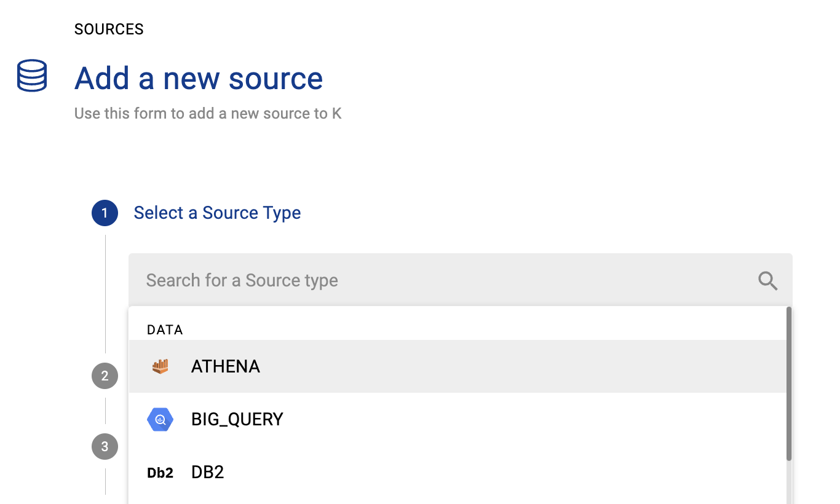This screenshot has width=840, height=504.
Task: Click the dropdown list scrollbar thumb
Action: click(789, 384)
